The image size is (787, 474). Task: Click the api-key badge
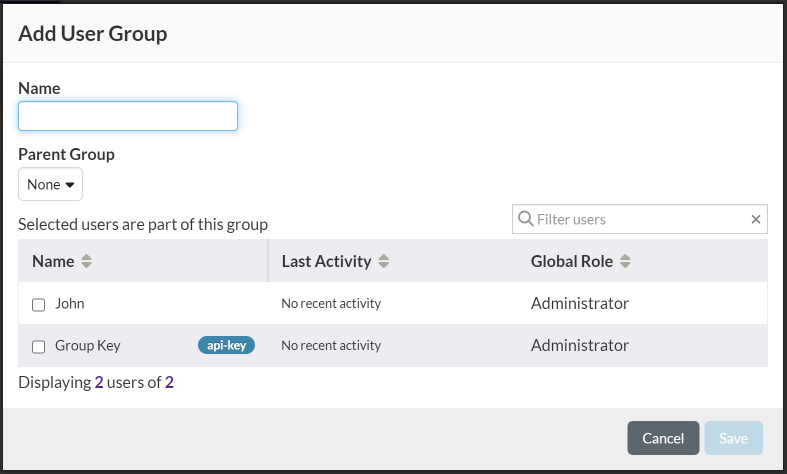[226, 345]
